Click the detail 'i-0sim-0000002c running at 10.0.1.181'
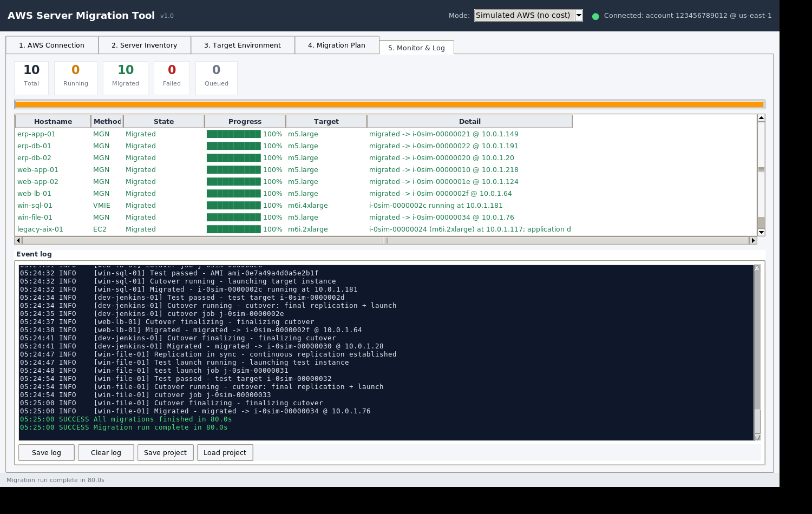This screenshot has height=514, width=812. [x=436, y=206]
